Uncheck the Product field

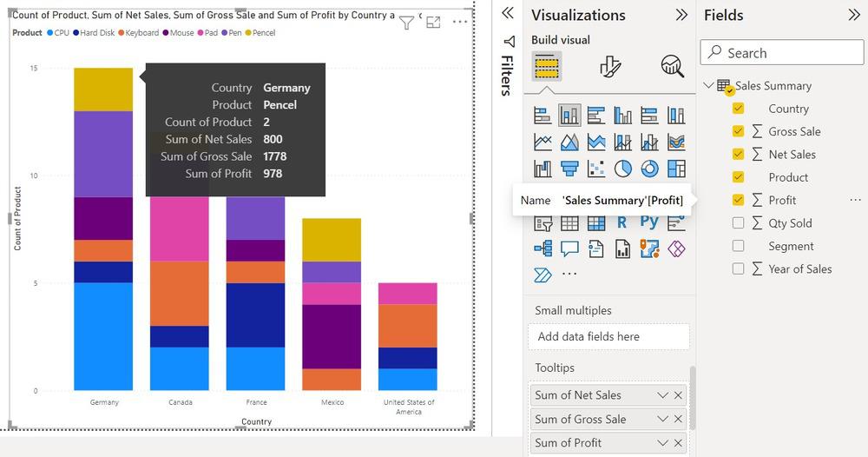(738, 176)
